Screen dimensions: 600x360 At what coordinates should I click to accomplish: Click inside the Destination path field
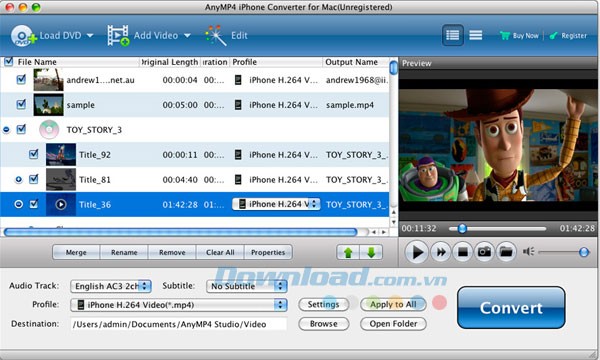click(x=178, y=324)
